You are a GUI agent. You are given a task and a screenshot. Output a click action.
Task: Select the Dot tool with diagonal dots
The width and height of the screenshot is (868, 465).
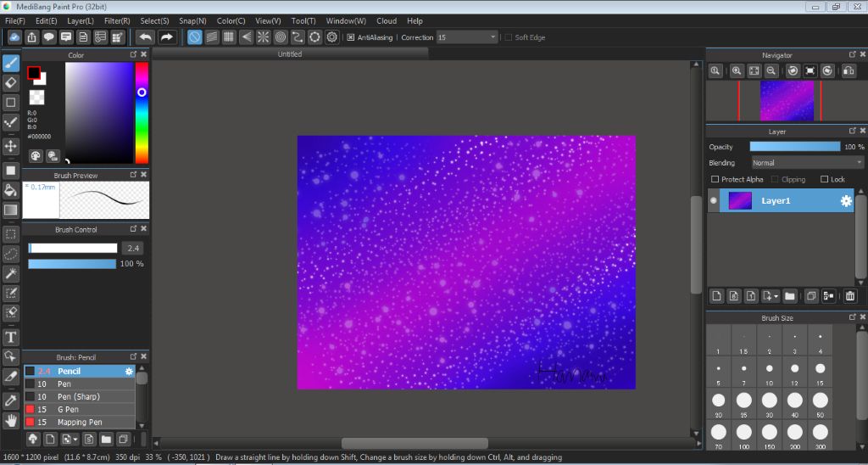(x=10, y=122)
